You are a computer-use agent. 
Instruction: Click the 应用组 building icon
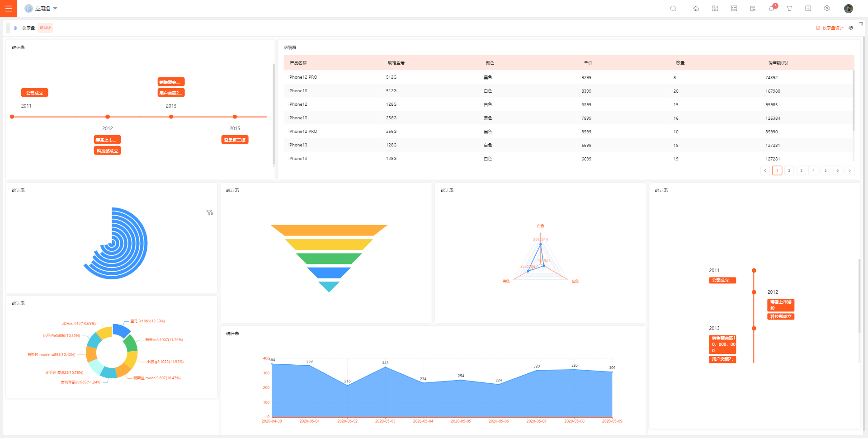click(x=28, y=8)
